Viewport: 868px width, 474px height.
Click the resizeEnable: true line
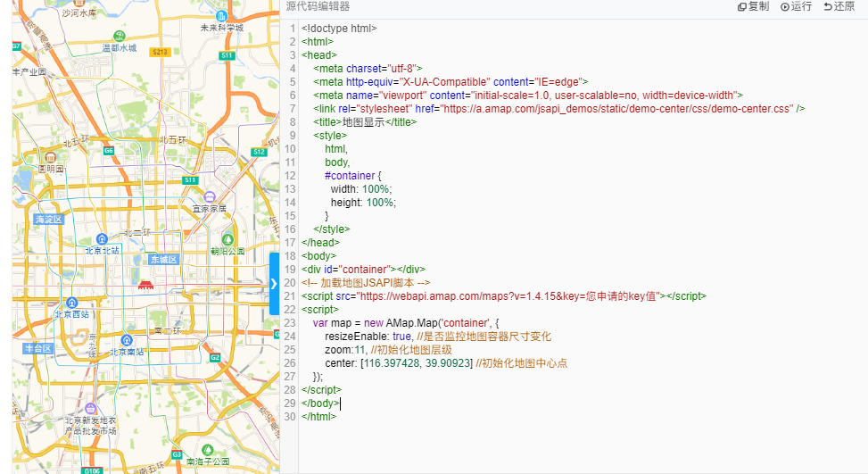(x=438, y=337)
